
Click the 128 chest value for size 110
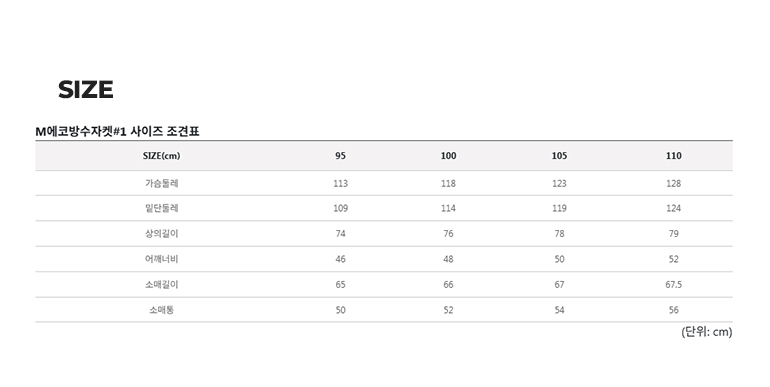click(x=674, y=183)
